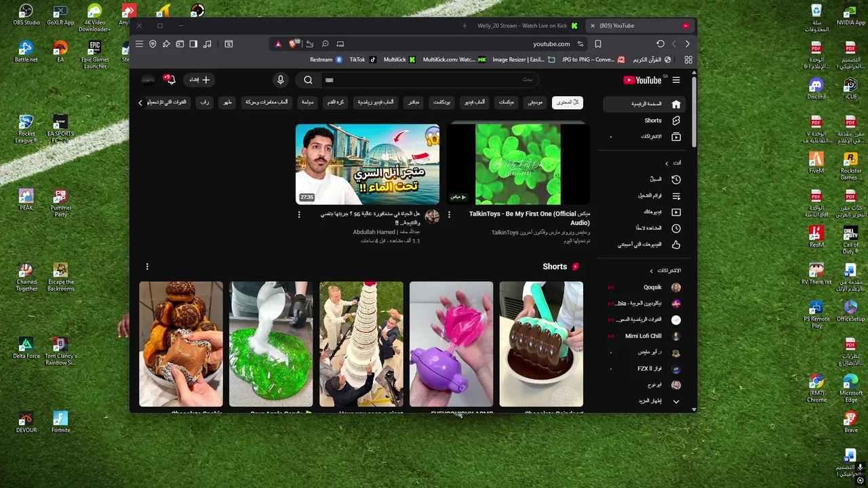Open site settings icon beside youtube.com
Viewport: 868px width, 488px height.
[580, 43]
